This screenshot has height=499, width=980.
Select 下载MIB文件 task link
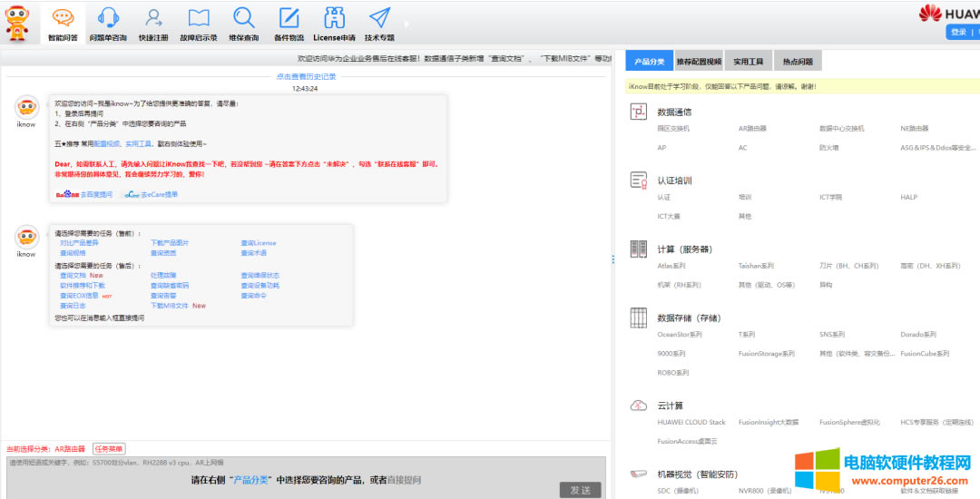coord(170,306)
